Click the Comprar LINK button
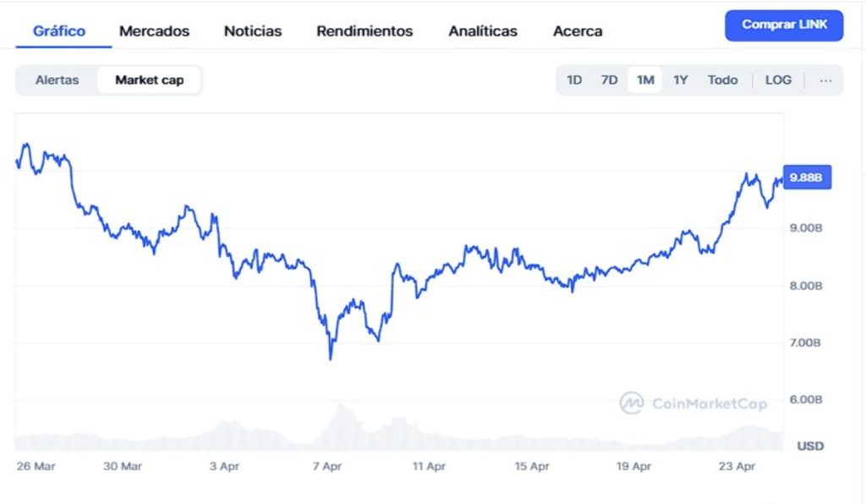 tap(783, 25)
